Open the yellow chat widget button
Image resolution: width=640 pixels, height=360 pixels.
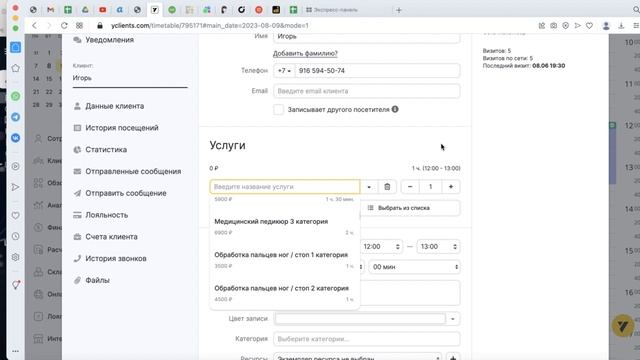point(623,326)
